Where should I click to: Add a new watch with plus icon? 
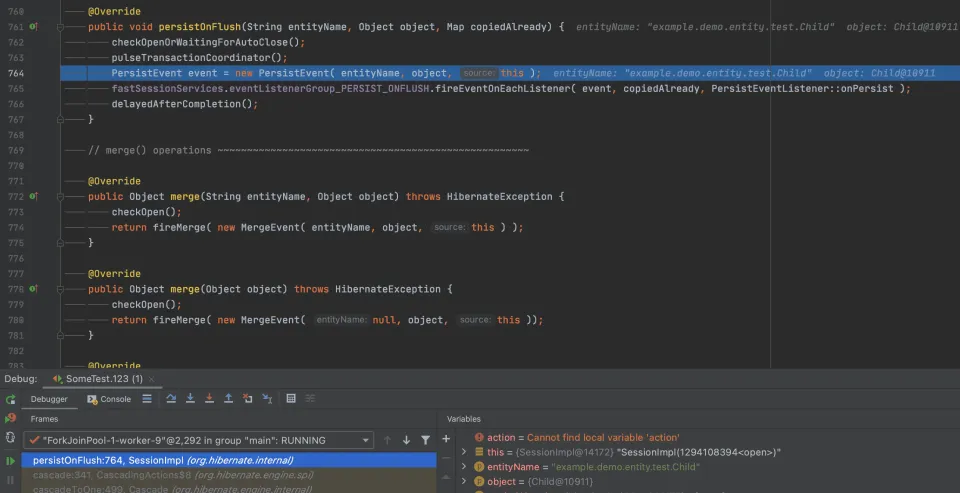coord(446,438)
